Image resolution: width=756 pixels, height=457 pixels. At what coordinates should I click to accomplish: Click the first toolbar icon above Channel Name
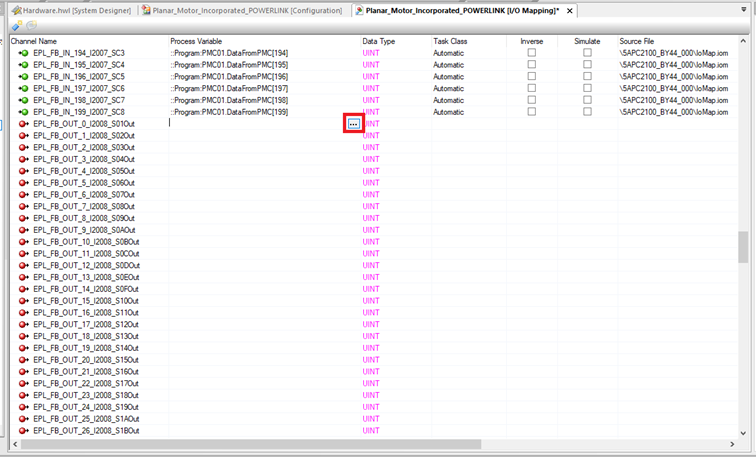[18, 25]
